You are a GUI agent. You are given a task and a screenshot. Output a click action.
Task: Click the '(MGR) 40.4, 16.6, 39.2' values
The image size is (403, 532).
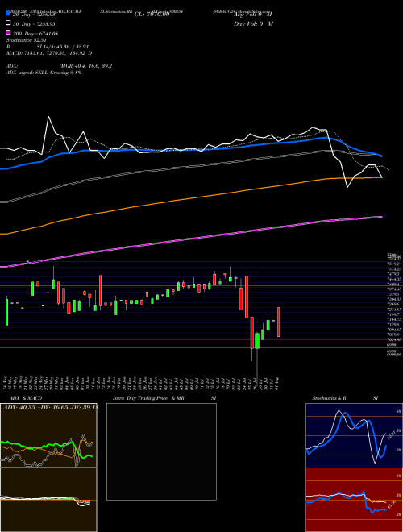pyautogui.click(x=85, y=66)
